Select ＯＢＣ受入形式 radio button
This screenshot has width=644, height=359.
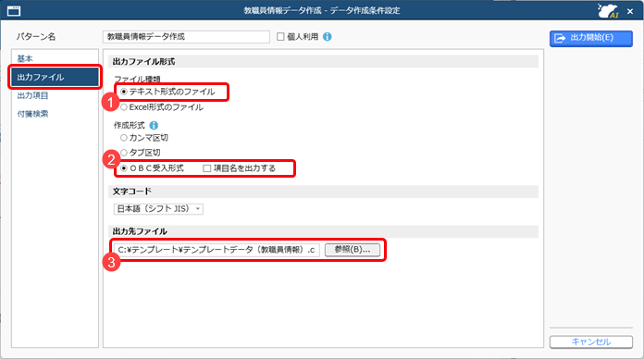(124, 168)
